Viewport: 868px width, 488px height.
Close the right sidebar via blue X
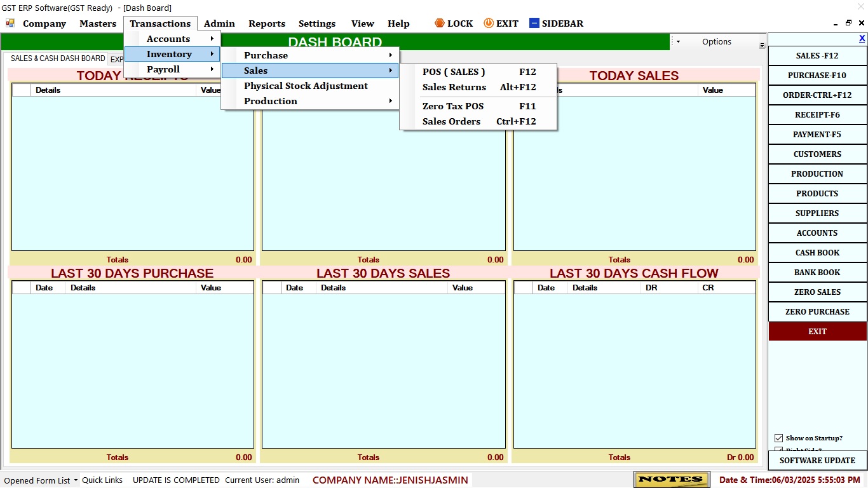(862, 38)
